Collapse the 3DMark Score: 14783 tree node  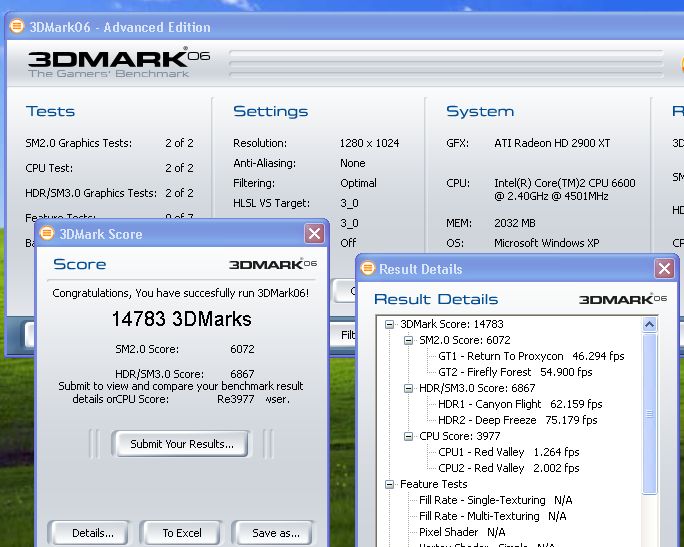pyautogui.click(x=389, y=324)
